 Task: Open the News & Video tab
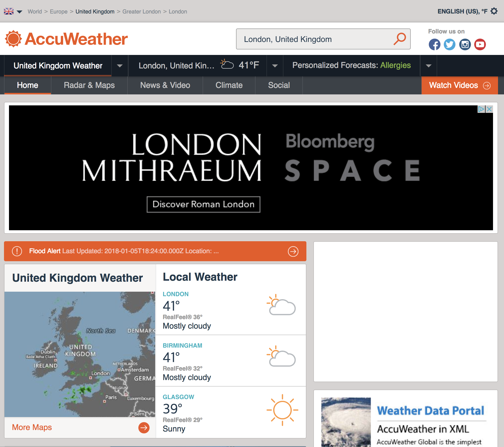[165, 85]
